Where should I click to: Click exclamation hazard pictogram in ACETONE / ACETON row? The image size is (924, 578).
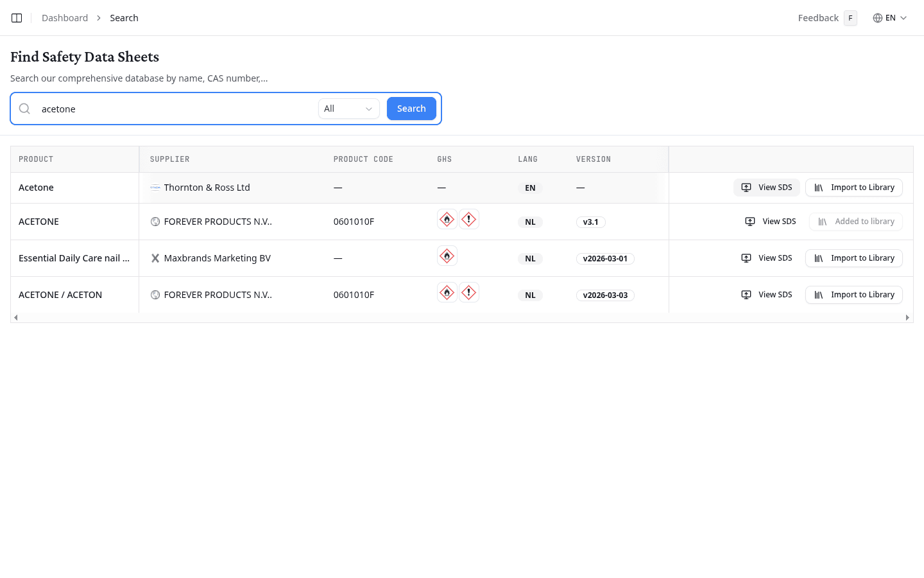coord(469,293)
